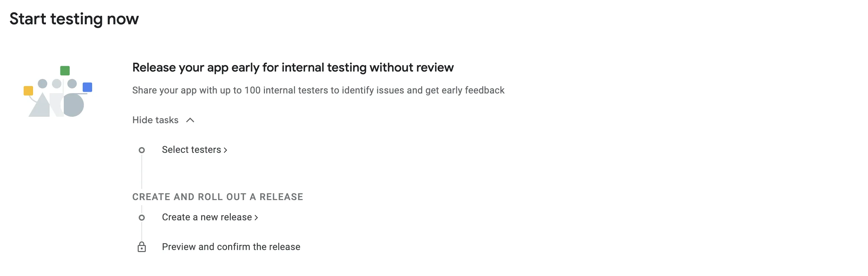Image resolution: width=868 pixels, height=276 pixels.
Task: Click the yellow square in the illustration
Action: [28, 91]
